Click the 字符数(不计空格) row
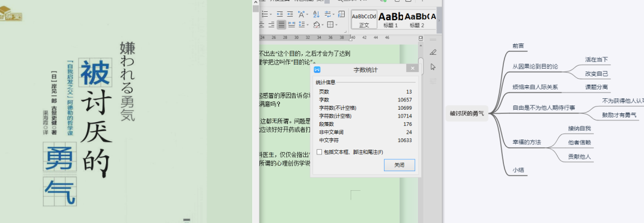 tap(365, 108)
